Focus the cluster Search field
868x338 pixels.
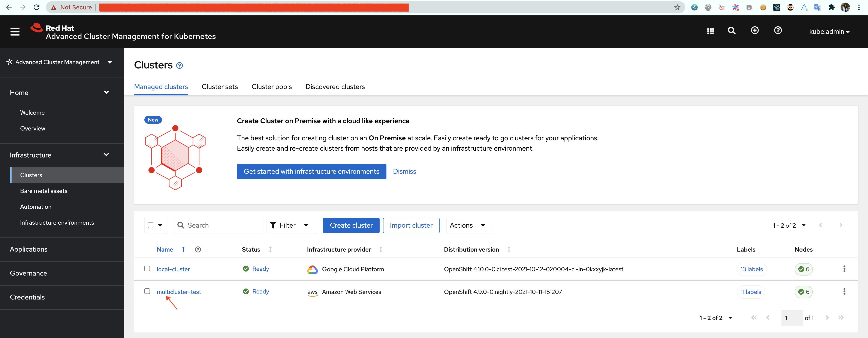point(218,225)
